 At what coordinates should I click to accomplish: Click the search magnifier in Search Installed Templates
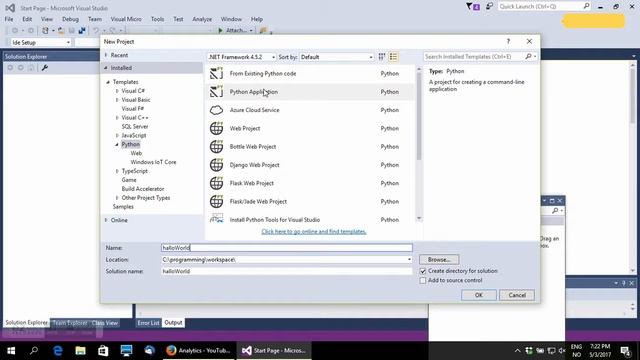click(x=528, y=56)
